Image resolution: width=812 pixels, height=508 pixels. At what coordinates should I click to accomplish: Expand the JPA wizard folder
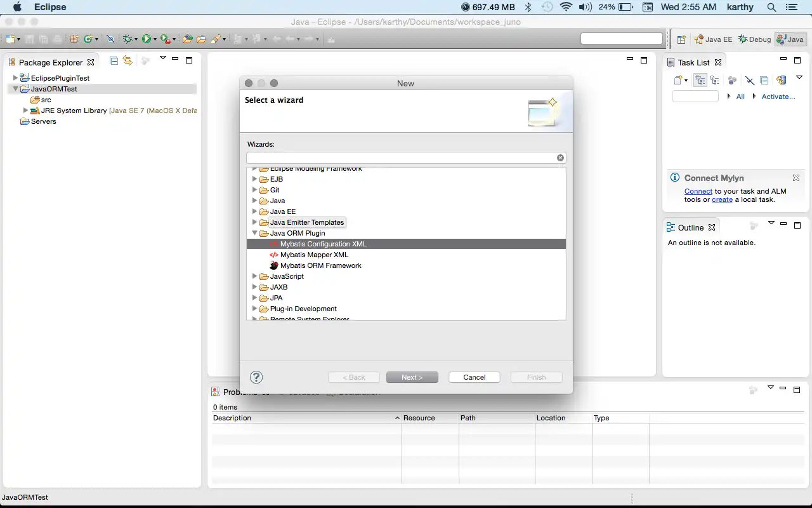(255, 298)
